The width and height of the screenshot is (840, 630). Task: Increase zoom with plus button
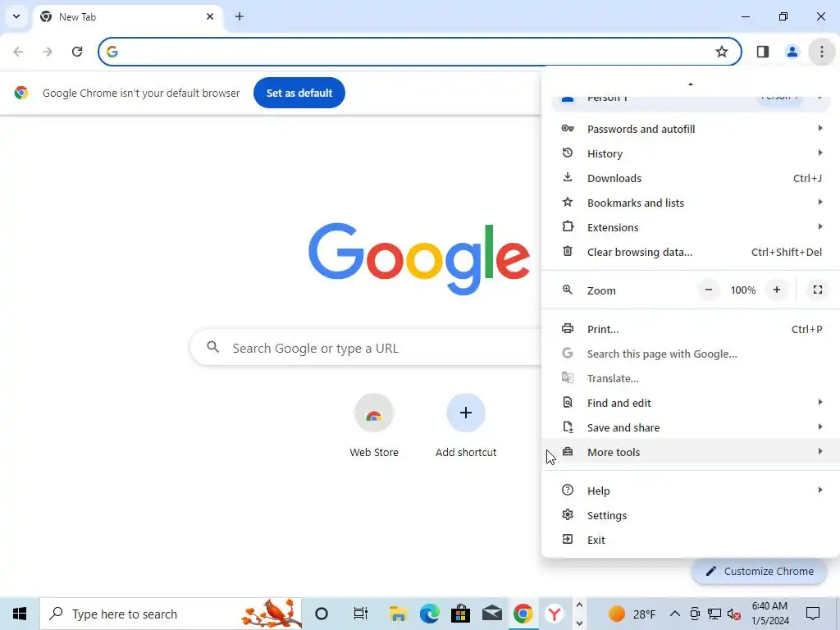pyautogui.click(x=776, y=290)
